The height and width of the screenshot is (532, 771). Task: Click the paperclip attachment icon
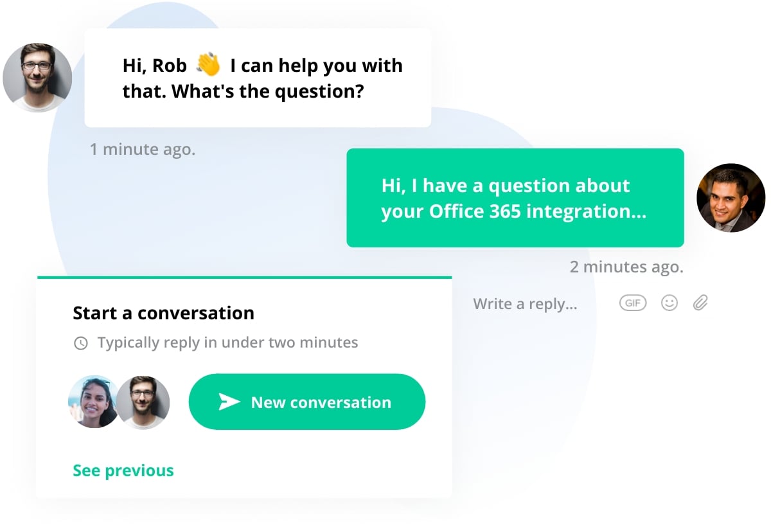pos(700,302)
